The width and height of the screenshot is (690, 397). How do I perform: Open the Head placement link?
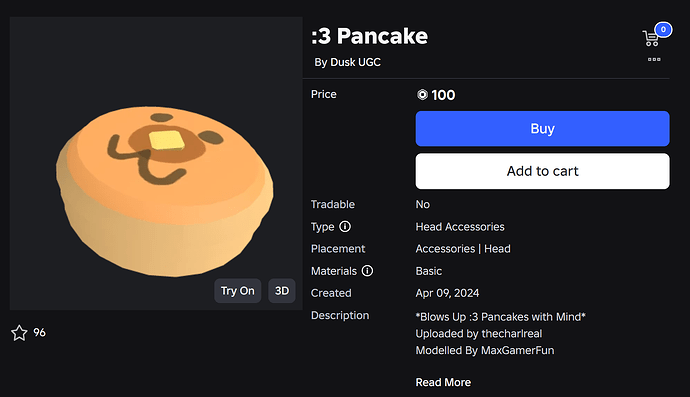pyautogui.click(x=497, y=249)
